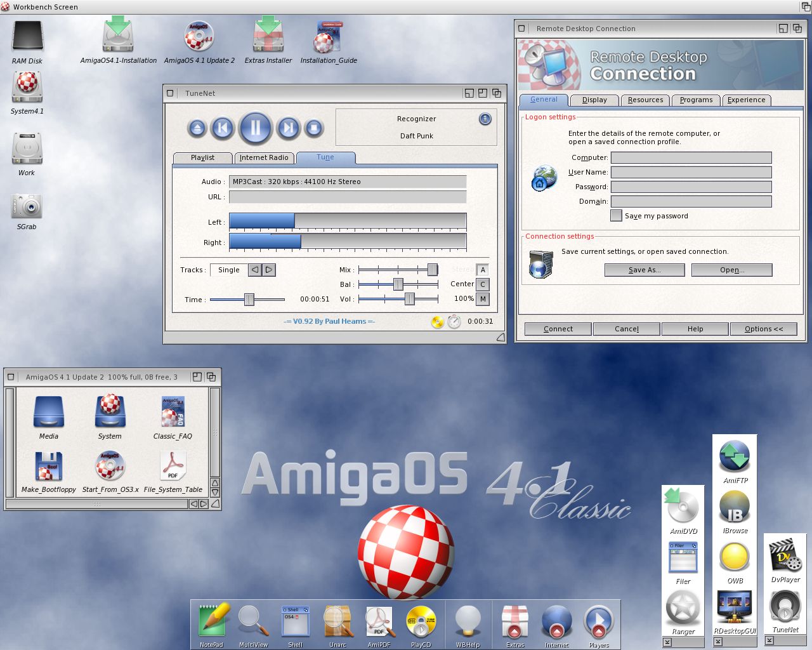The height and width of the screenshot is (650, 812).
Task: Expand Extras sub-dock in bottom dock
Action: click(x=514, y=621)
